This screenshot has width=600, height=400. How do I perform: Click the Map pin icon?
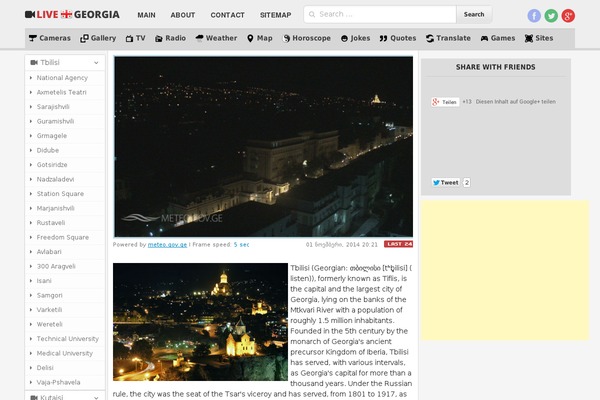pos(250,38)
